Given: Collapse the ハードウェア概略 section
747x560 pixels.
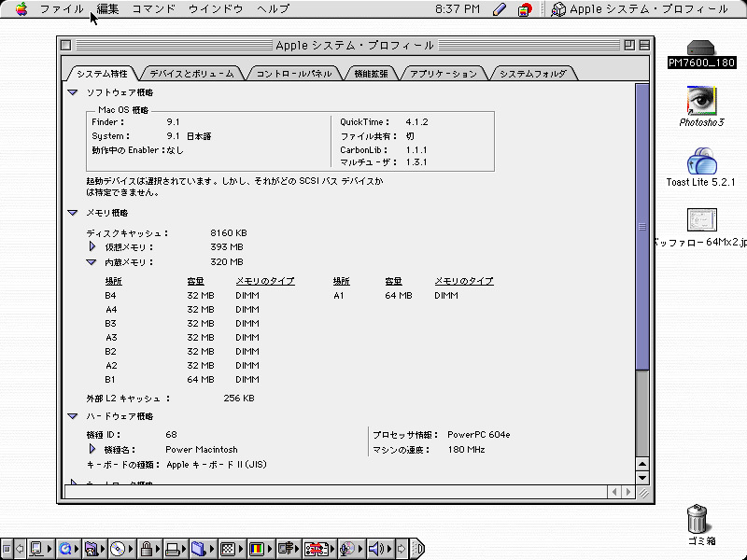Looking at the screenshot, I should [73, 416].
